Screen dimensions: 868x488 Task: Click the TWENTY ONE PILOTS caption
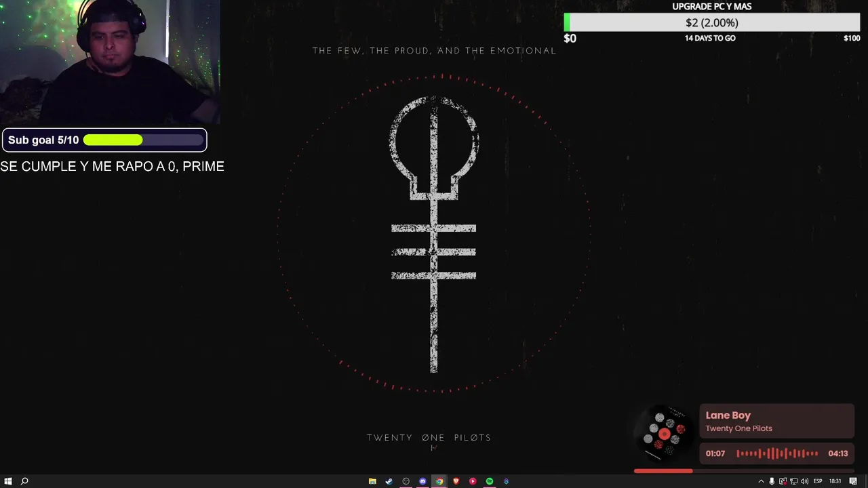429,438
